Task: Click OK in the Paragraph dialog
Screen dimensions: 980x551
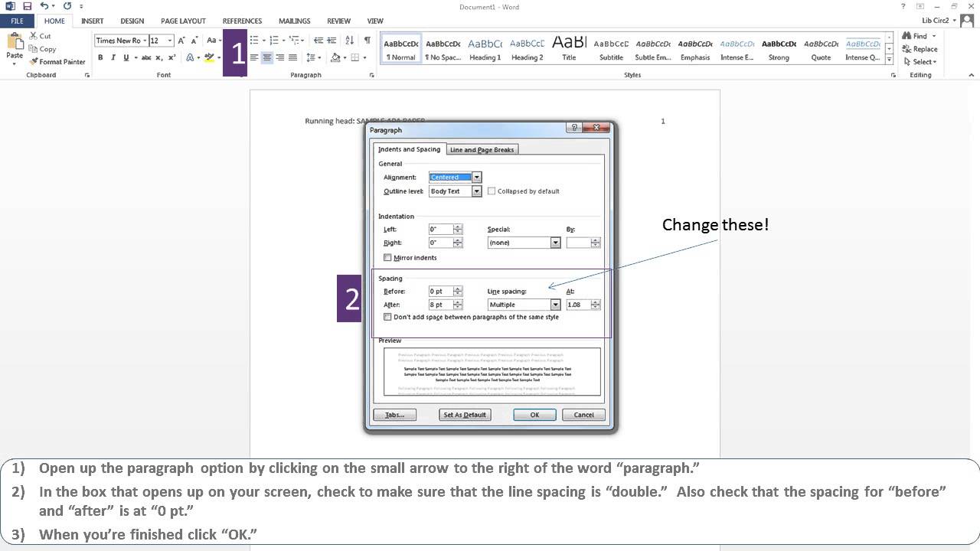Action: (534, 415)
